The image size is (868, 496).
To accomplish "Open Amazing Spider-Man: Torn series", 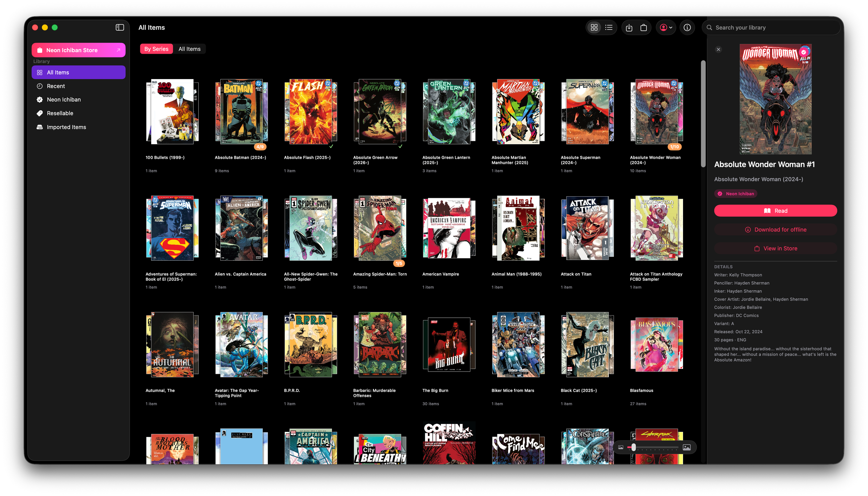I will click(x=380, y=228).
